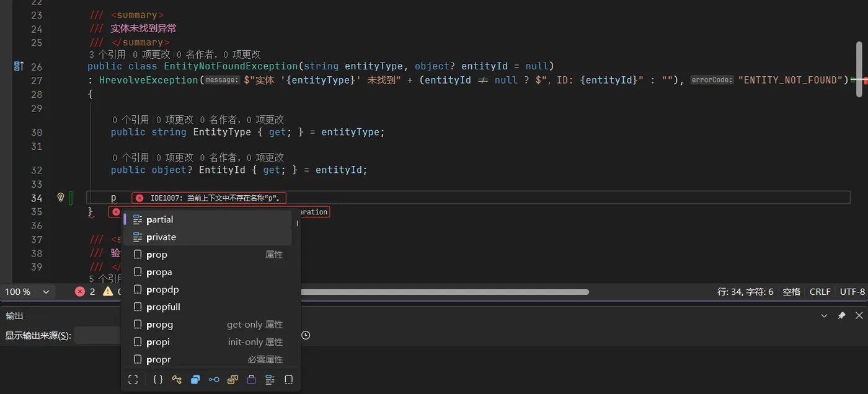Click the EntityType property name on line 30
The height and width of the screenshot is (394, 868).
click(222, 132)
